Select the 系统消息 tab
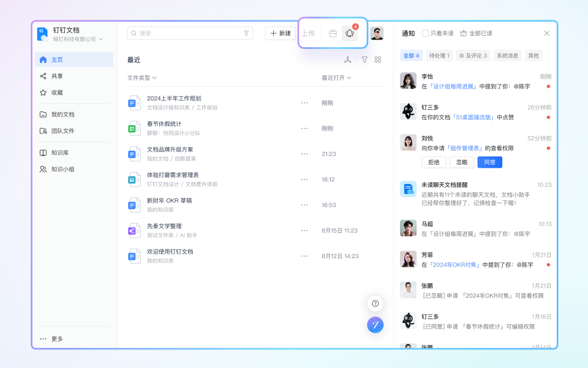Image resolution: width=588 pixels, height=368 pixels. coord(508,55)
